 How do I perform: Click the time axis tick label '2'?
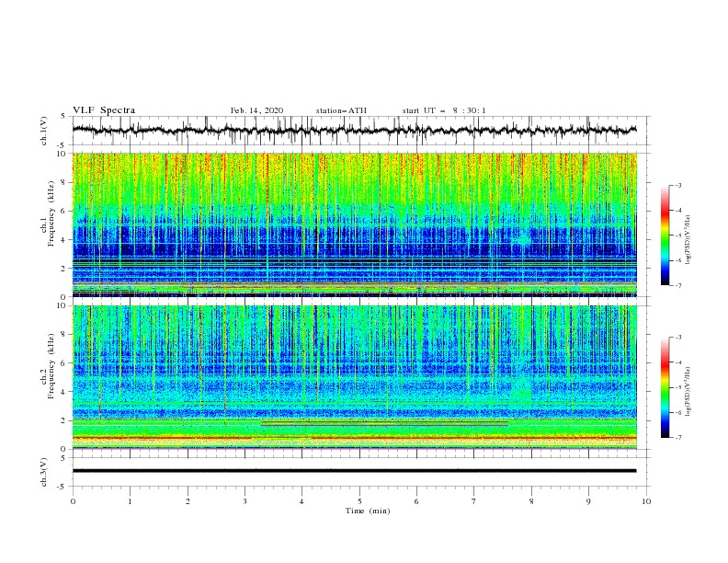click(188, 501)
